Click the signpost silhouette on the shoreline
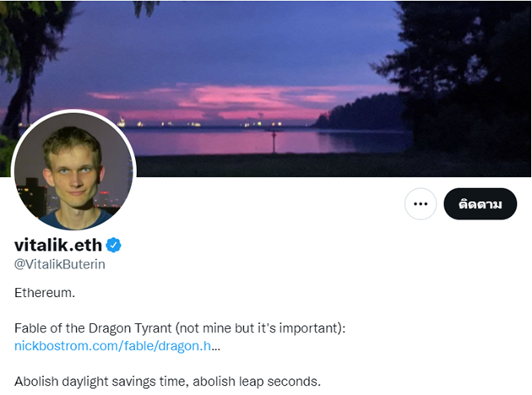The width and height of the screenshot is (532, 395). click(273, 140)
